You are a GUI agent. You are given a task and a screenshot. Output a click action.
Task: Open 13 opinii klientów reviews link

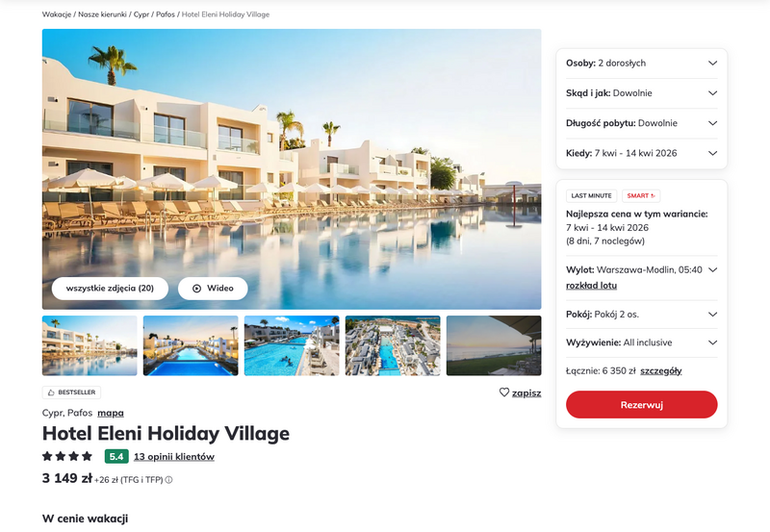coord(174,456)
